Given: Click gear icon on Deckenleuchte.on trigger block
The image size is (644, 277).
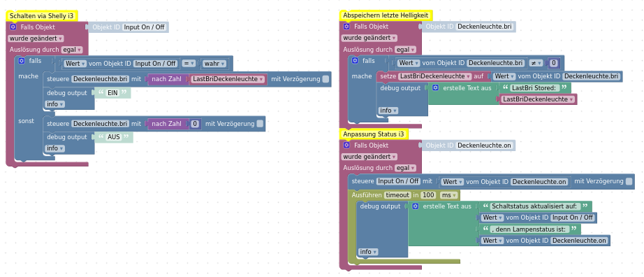Looking at the screenshot, I should coord(346,145).
